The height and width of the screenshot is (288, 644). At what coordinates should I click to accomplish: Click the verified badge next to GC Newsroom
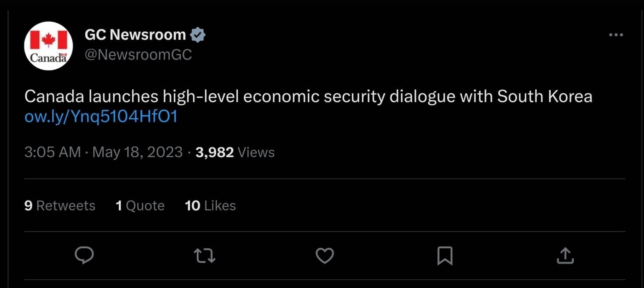pyautogui.click(x=199, y=34)
